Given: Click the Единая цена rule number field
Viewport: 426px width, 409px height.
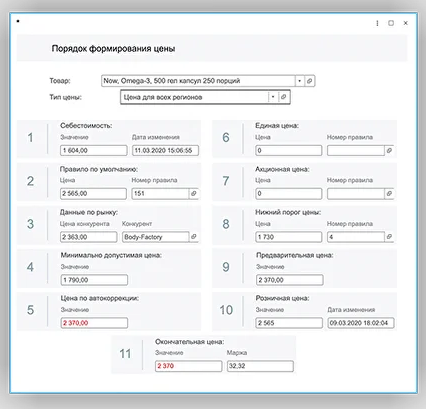Looking at the screenshot, I should click(x=356, y=150).
